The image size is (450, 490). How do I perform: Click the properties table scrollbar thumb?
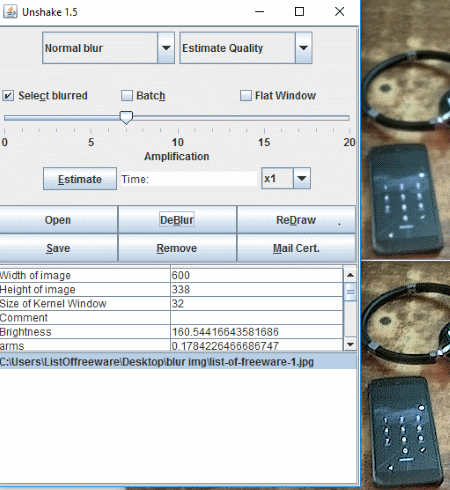click(350, 291)
